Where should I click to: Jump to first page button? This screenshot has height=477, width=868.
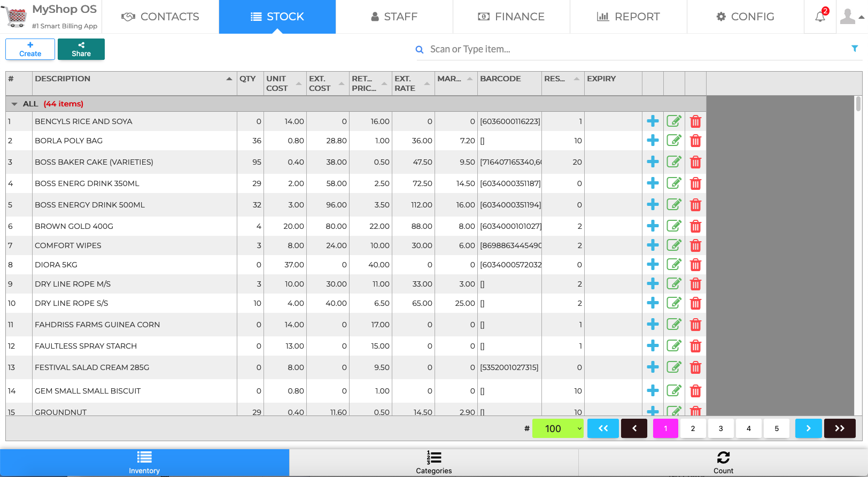point(603,428)
